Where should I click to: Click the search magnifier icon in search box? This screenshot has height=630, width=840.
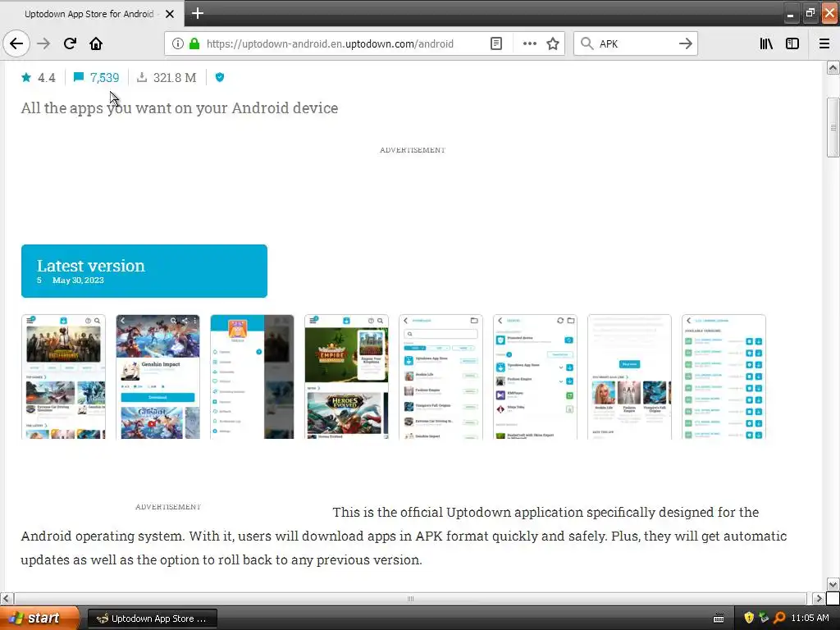tap(587, 44)
